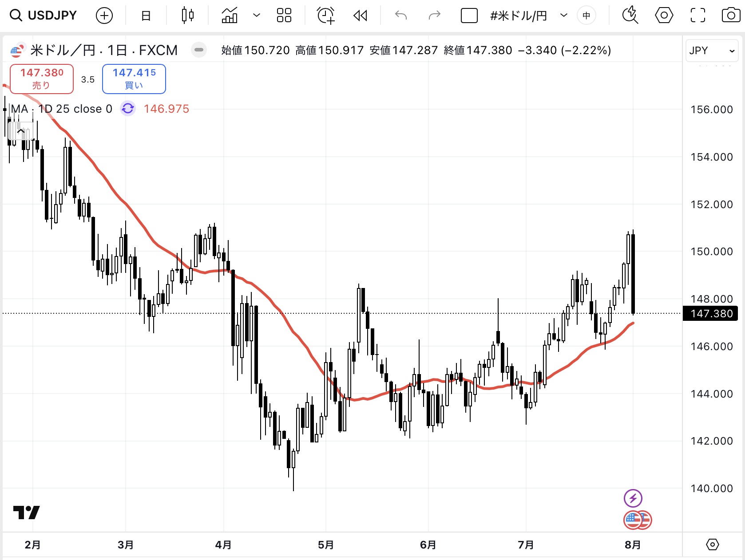Expand the layout name dropdown chevron
The height and width of the screenshot is (560, 745).
pyautogui.click(x=564, y=16)
